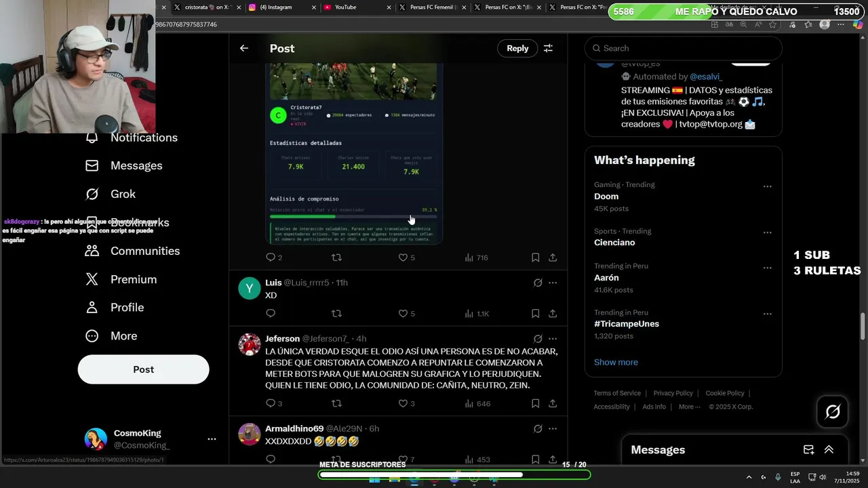Open more options for #TricampeUnes trend
This screenshot has height=488, width=868.
(767, 314)
